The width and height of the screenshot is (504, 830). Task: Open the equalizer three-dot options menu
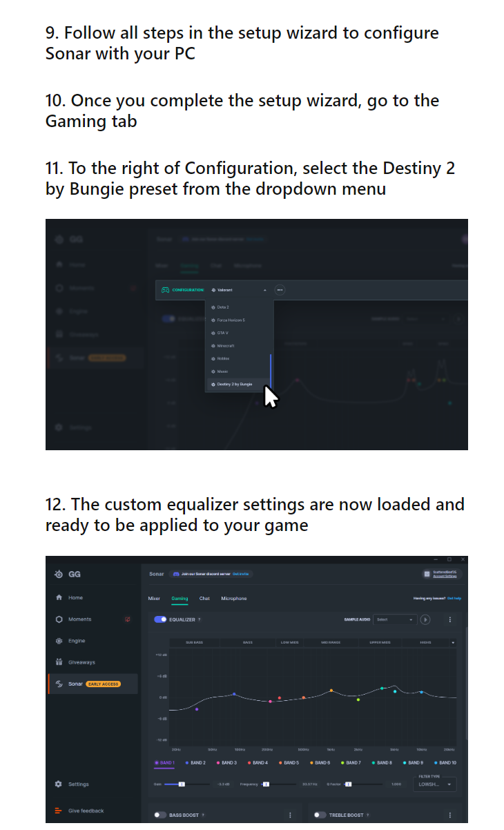click(450, 619)
